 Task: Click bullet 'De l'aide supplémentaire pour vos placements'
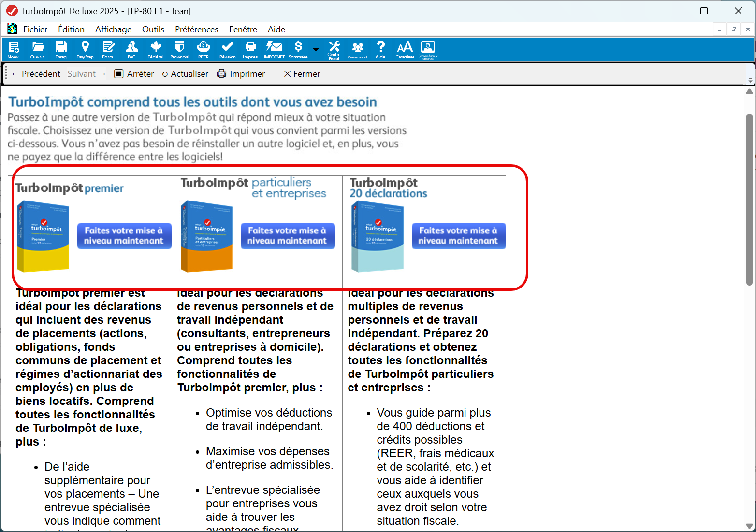click(102, 495)
